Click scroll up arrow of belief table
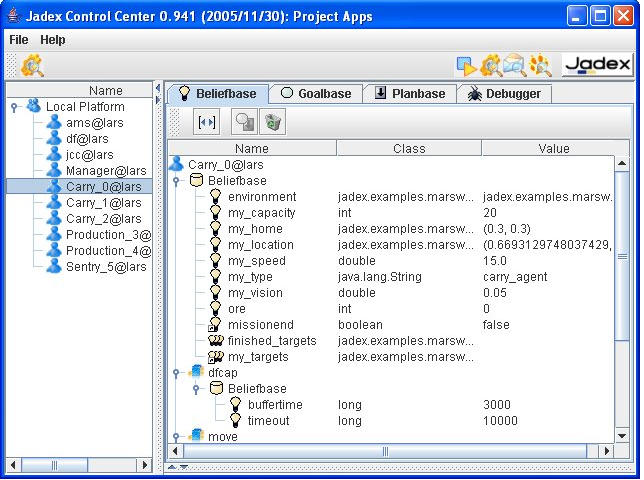The height and width of the screenshot is (480, 644). click(x=622, y=163)
